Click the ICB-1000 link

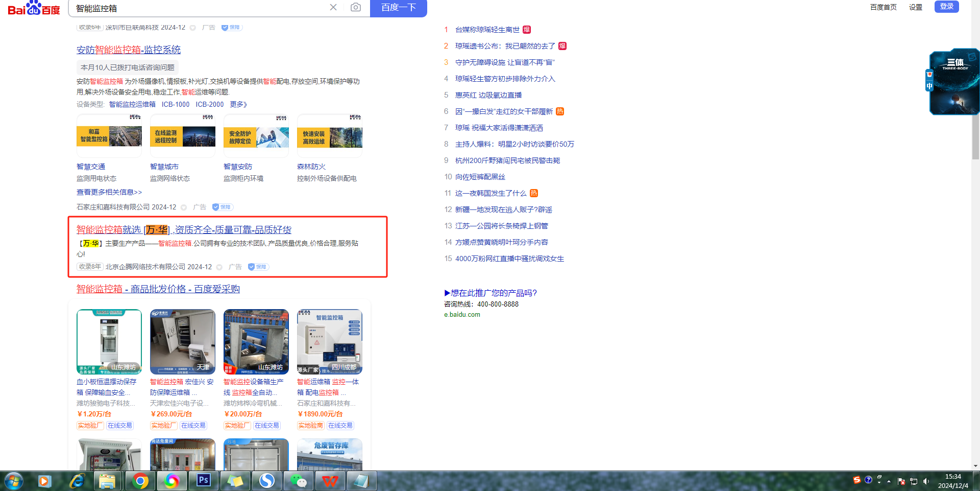pos(176,104)
